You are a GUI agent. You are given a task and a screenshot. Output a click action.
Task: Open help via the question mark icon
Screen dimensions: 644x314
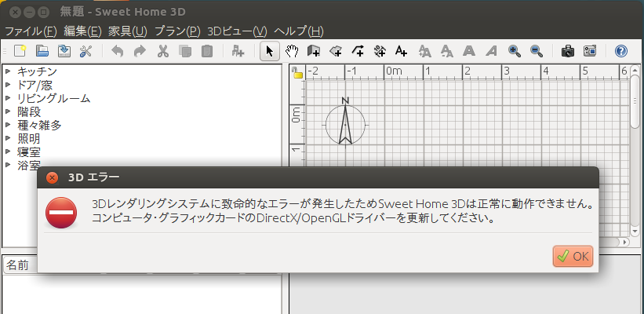621,51
